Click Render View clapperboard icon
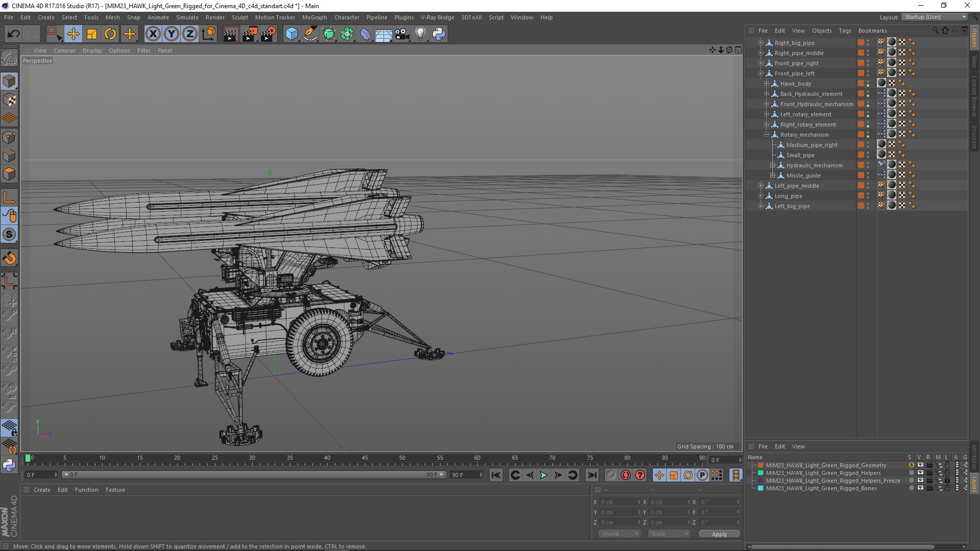Image resolution: width=980 pixels, height=551 pixels. coord(231,34)
